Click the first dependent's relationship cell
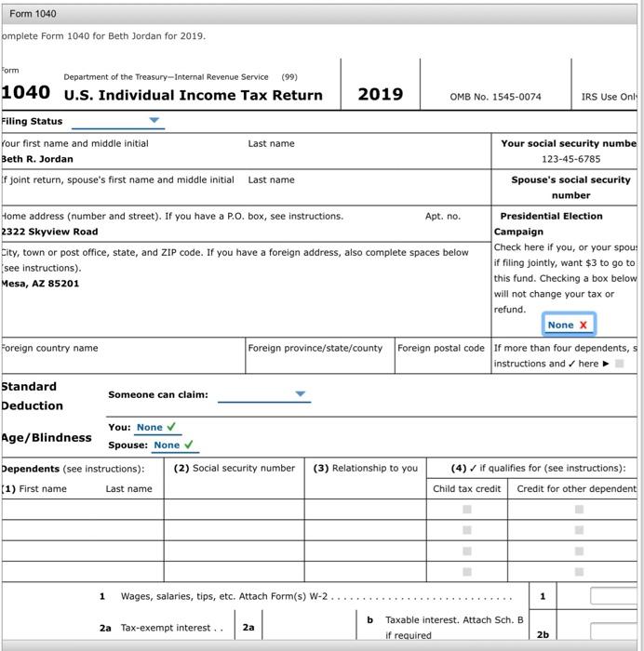 pyautogui.click(x=366, y=510)
